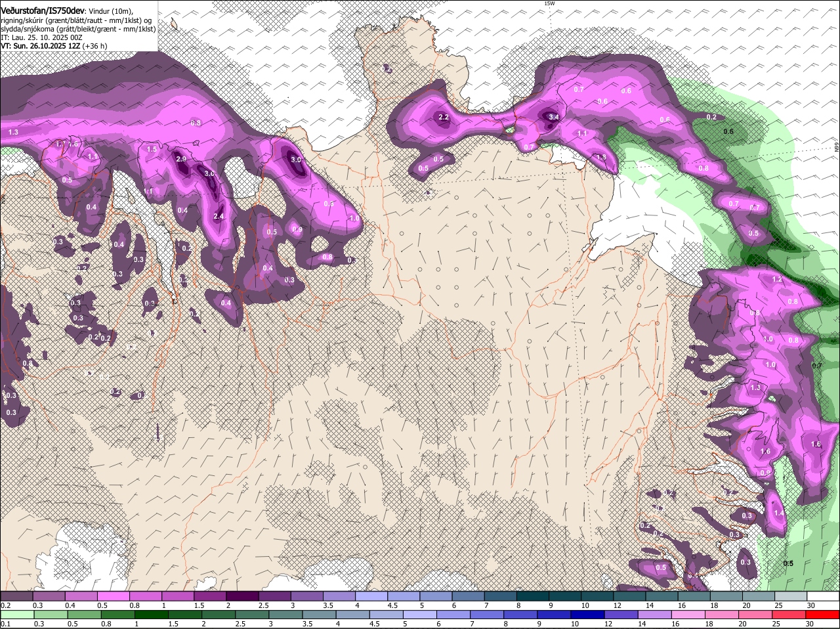The width and height of the screenshot is (840, 629).
Task: Click the '0.1' label under the green legend row
Action: point(5,624)
